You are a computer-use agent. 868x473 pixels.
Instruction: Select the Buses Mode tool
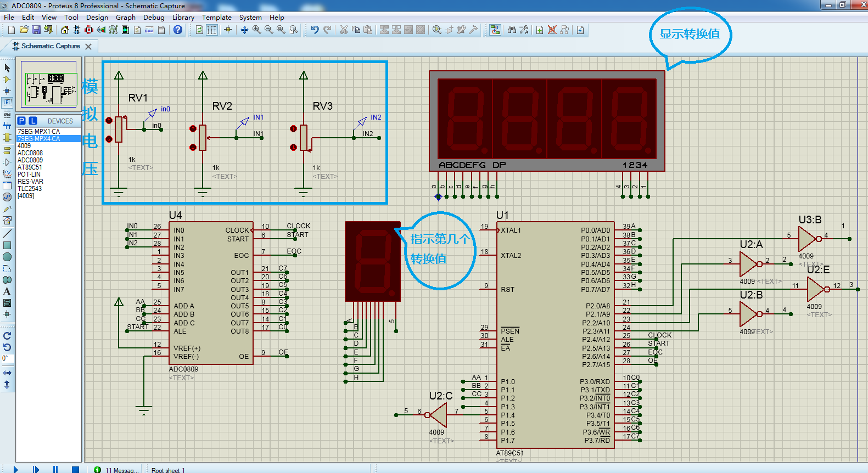click(x=7, y=125)
